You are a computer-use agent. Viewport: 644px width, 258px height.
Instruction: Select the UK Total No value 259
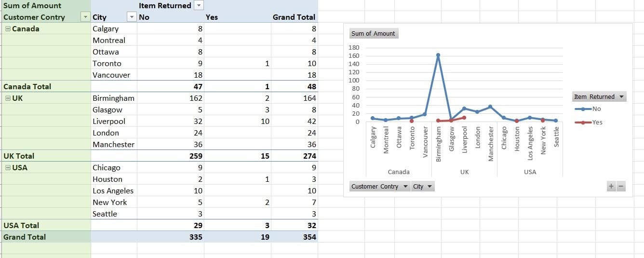[x=171, y=156]
